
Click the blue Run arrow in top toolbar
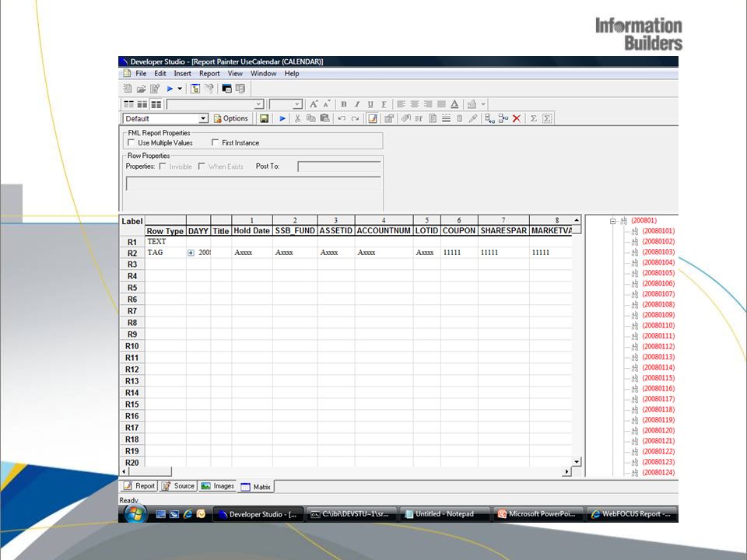pyautogui.click(x=170, y=89)
